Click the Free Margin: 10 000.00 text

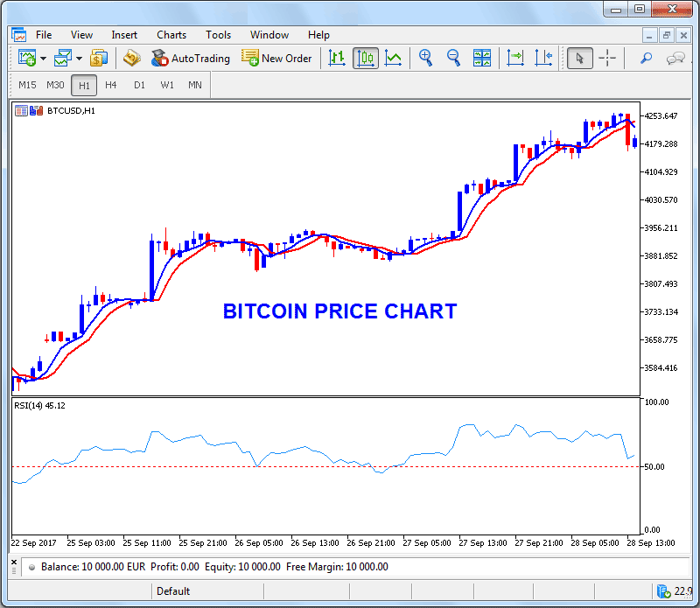(337, 567)
